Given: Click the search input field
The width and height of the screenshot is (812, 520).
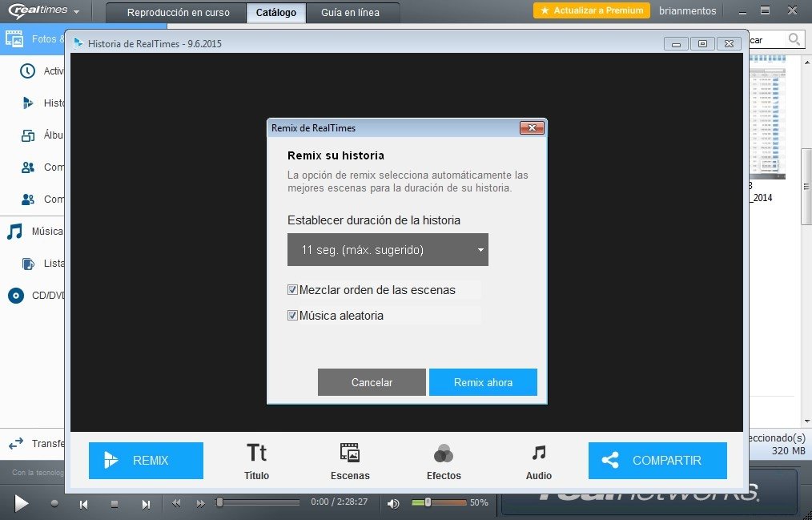Looking at the screenshot, I should click(x=766, y=39).
